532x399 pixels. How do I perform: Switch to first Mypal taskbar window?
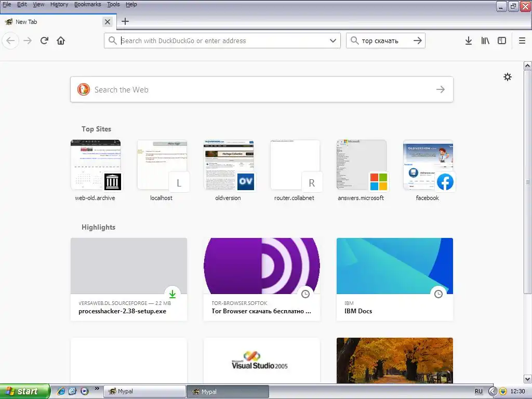coord(144,391)
